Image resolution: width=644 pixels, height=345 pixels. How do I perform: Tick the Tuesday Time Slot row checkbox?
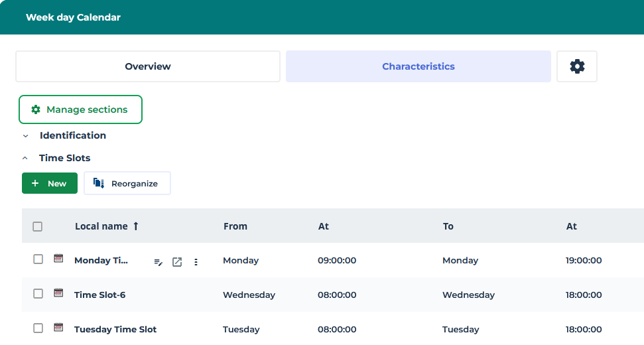pos(38,328)
